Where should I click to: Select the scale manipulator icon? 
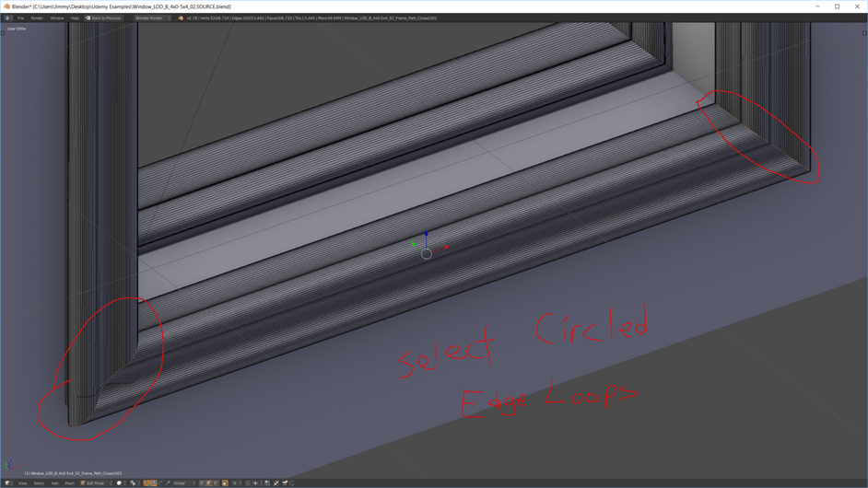tap(168, 483)
